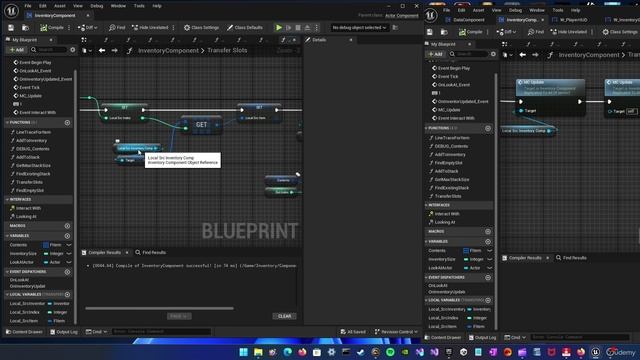Click Unreal Engine logo in left window
The height and width of the screenshot is (360, 640).
coord(11,11)
